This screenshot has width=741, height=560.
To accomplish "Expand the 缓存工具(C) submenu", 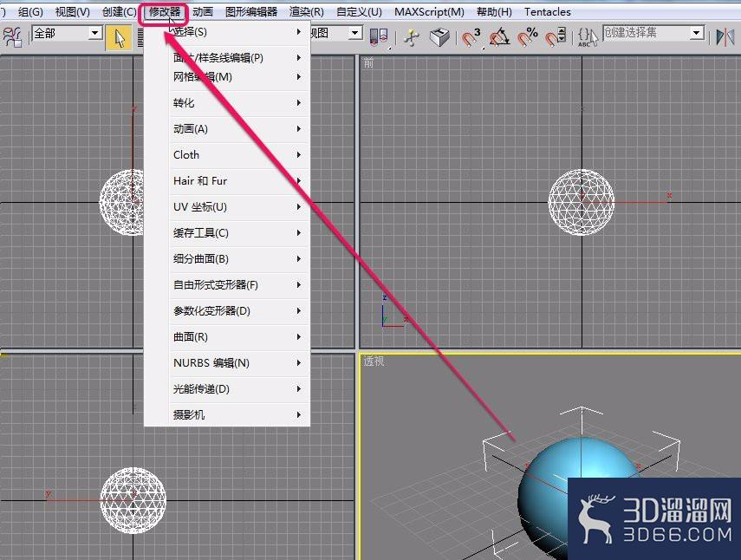I will 227,232.
